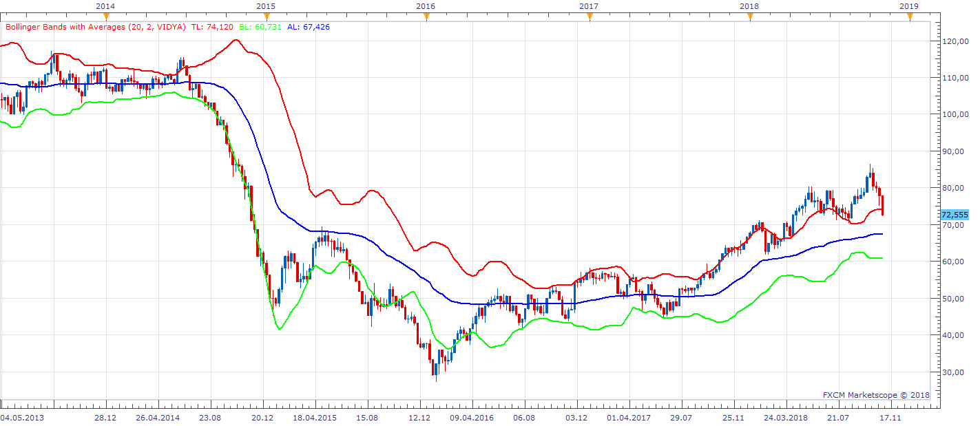Click the 28.12 date label
The image size is (980, 426).
point(105,418)
